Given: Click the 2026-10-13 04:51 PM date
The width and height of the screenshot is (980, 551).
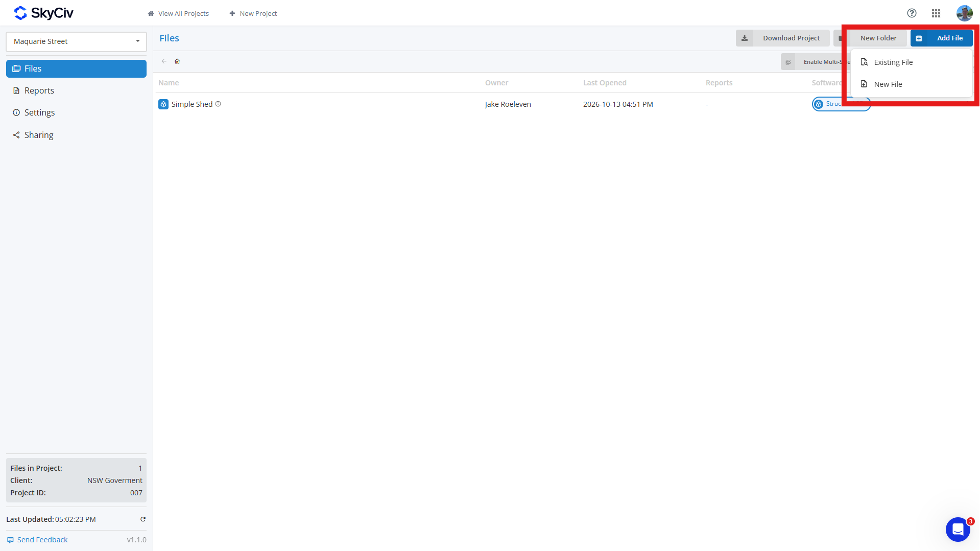Looking at the screenshot, I should pyautogui.click(x=618, y=104).
